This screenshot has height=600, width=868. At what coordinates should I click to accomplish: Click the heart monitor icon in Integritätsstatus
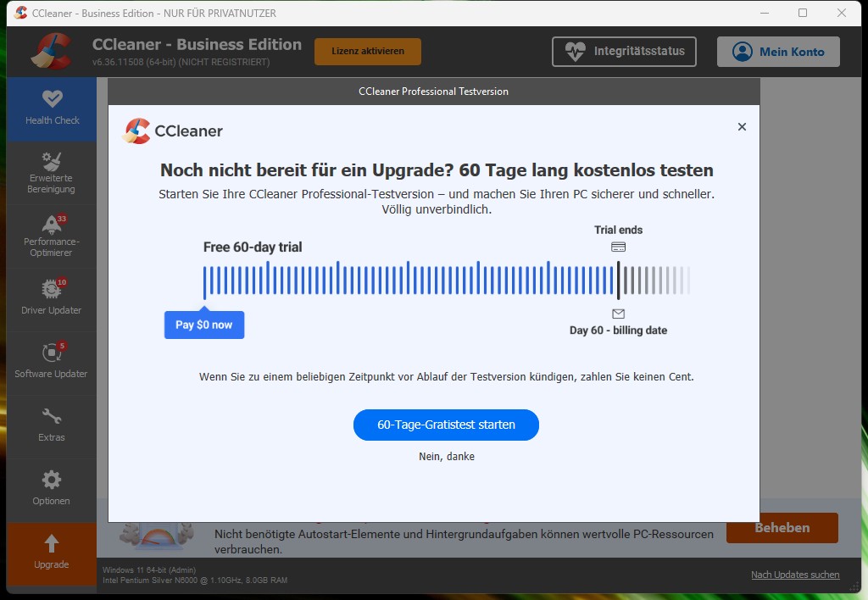coord(576,52)
